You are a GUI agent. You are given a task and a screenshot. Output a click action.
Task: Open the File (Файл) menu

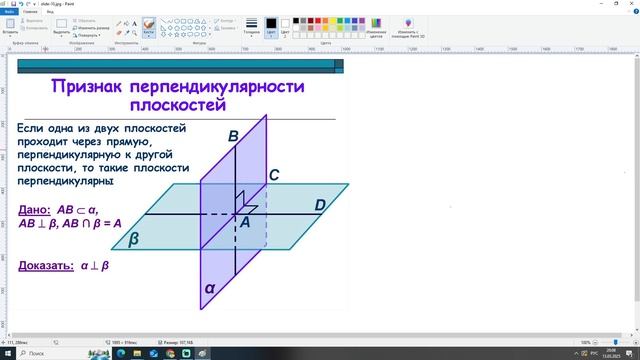point(9,11)
